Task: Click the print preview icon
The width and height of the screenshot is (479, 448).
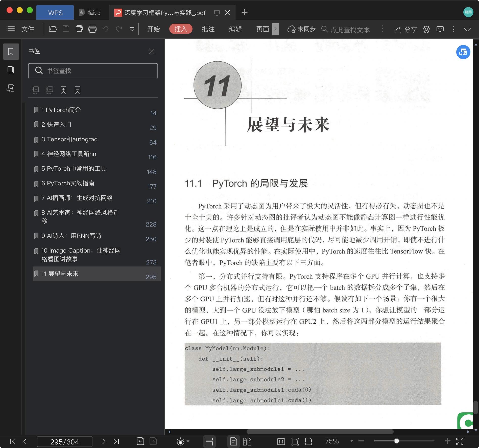Action: (x=92, y=29)
